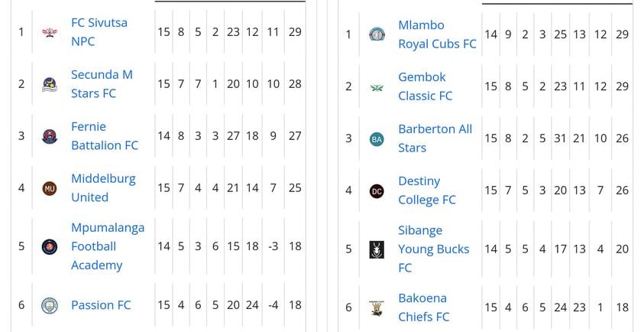Click the Gembok Classic FC logo
The width and height of the screenshot is (644, 332).
click(x=377, y=87)
